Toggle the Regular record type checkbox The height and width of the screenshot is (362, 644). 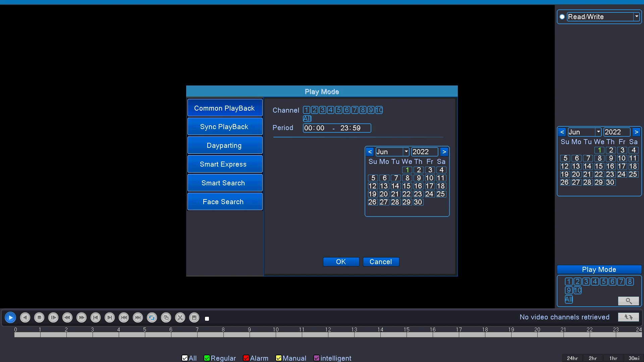[x=207, y=358]
